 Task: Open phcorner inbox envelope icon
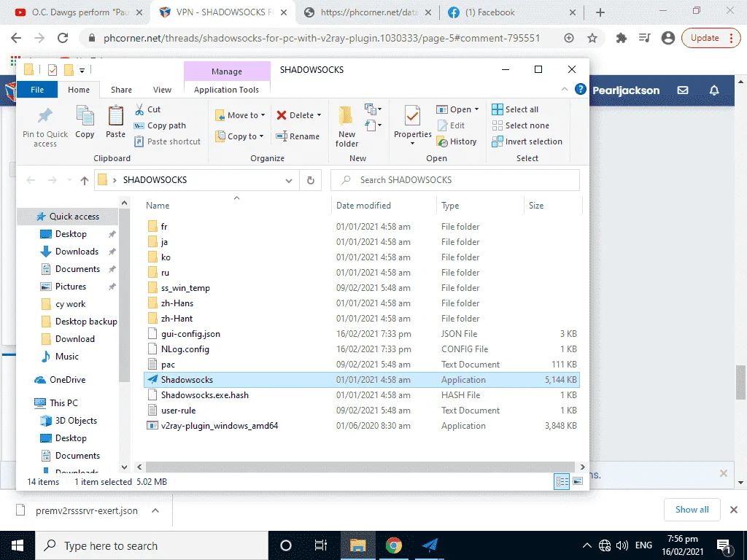pos(683,90)
